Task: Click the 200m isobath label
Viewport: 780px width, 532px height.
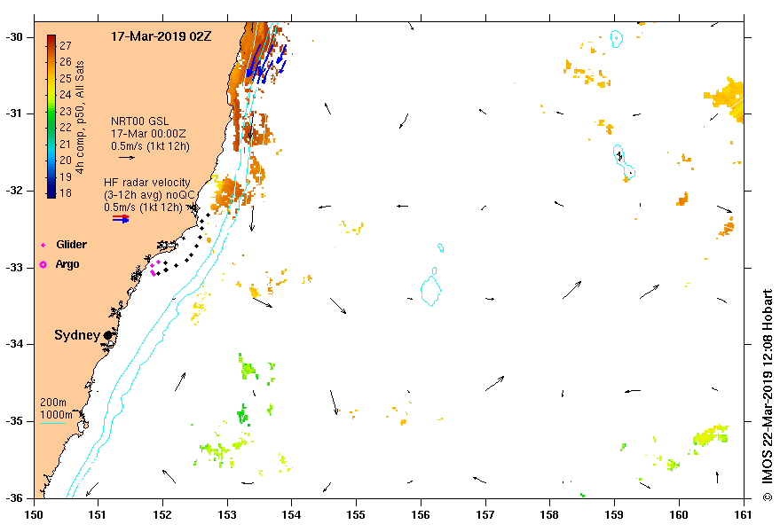Action: (53, 403)
